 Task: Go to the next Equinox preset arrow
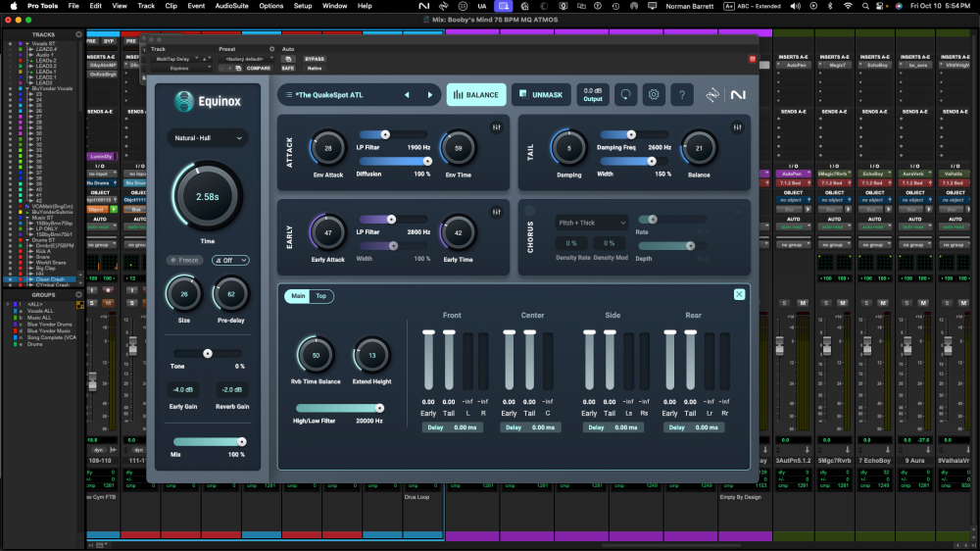coord(430,95)
